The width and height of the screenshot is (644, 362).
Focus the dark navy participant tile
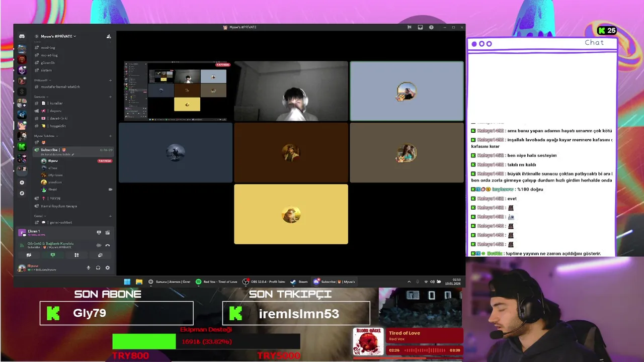(x=176, y=152)
